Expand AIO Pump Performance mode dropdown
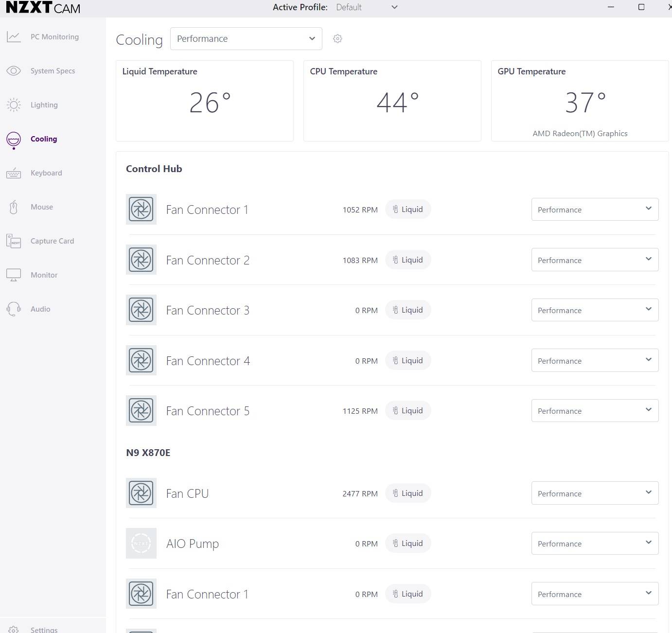Viewport: 672px width, 633px height. tap(595, 544)
